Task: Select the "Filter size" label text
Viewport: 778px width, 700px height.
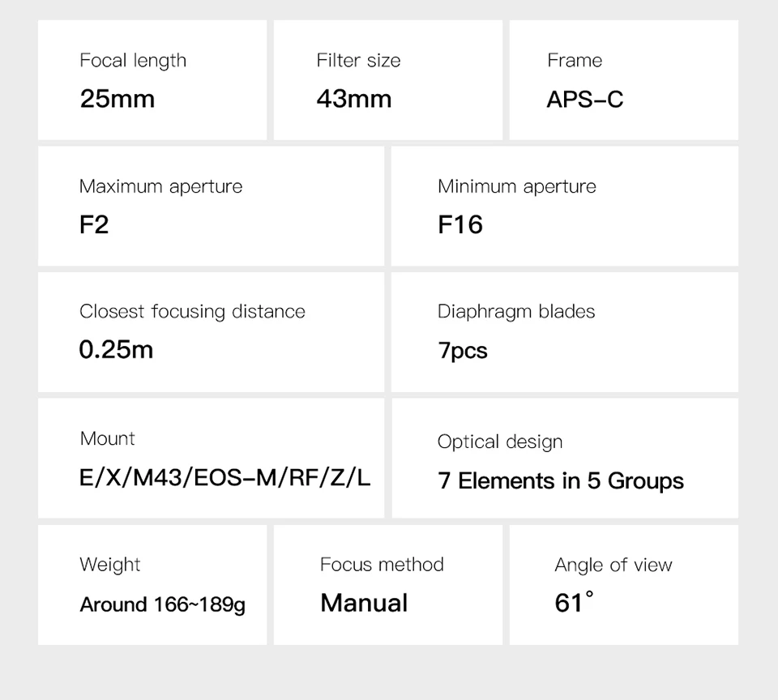Action: click(358, 61)
